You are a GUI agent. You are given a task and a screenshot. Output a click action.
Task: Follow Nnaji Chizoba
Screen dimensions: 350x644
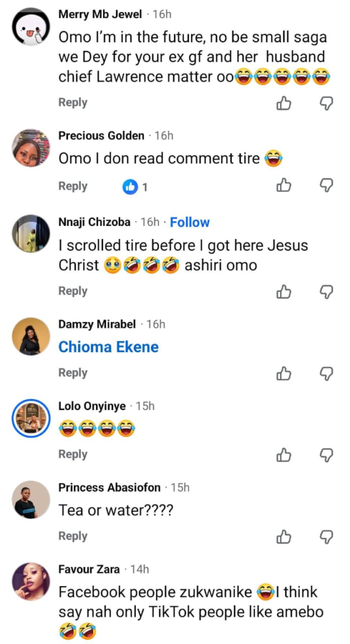190,222
